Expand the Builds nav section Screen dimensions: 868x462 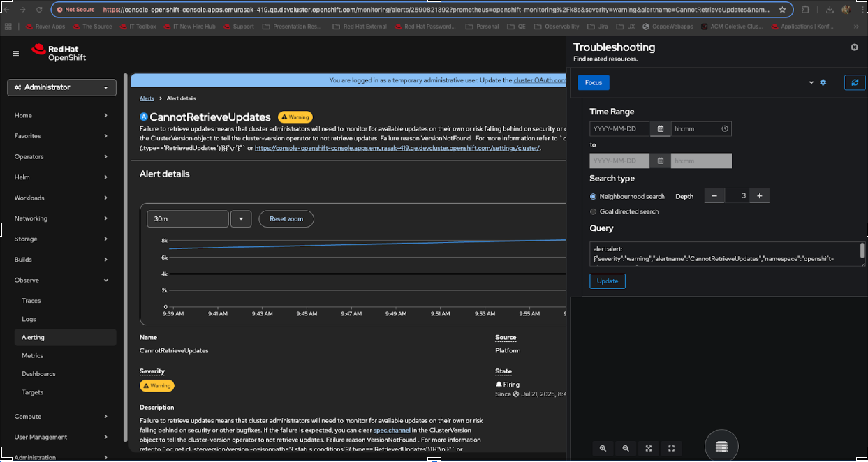[x=61, y=260]
